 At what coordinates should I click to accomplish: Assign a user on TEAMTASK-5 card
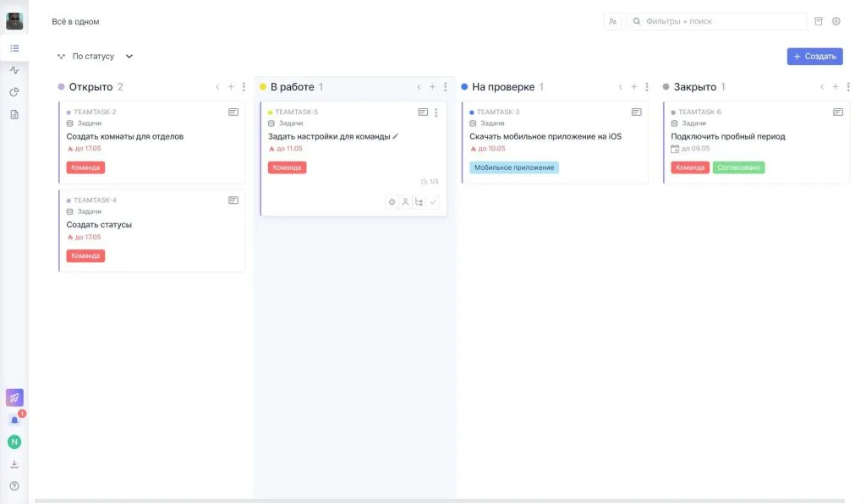tap(405, 202)
